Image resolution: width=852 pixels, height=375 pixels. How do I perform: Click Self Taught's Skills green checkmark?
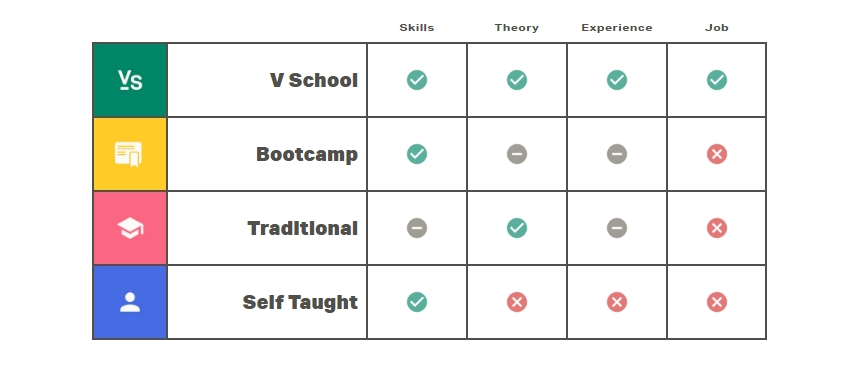[417, 302]
